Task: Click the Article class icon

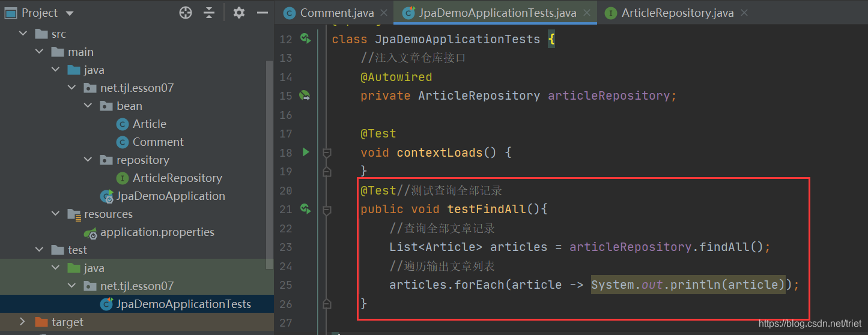Action: [123, 124]
